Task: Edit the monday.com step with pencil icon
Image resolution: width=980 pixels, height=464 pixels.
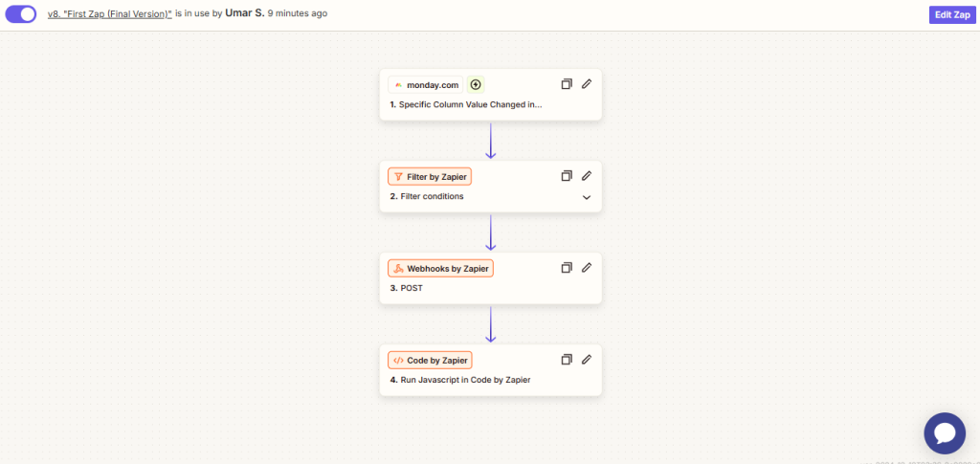Action: [x=587, y=84]
